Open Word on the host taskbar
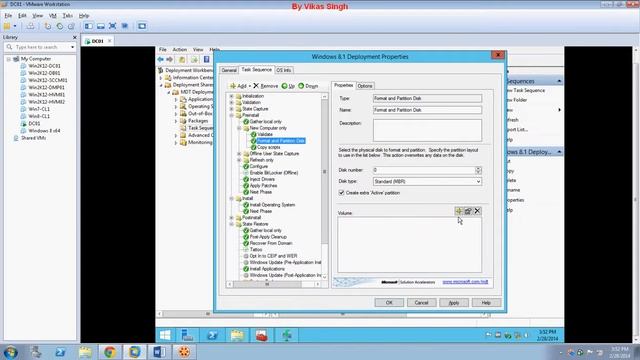640x360 pixels. (159, 352)
